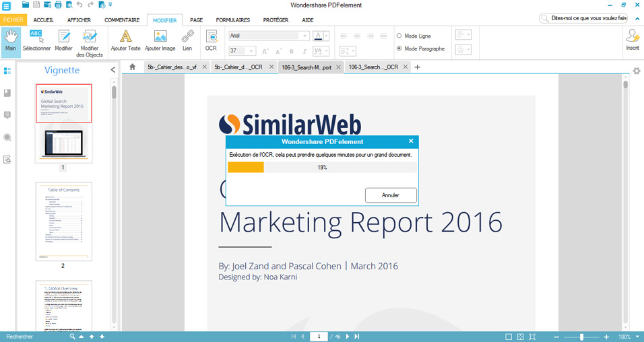The width and height of the screenshot is (644, 342).
Task: Zoom in with plus button
Action: [607, 337]
